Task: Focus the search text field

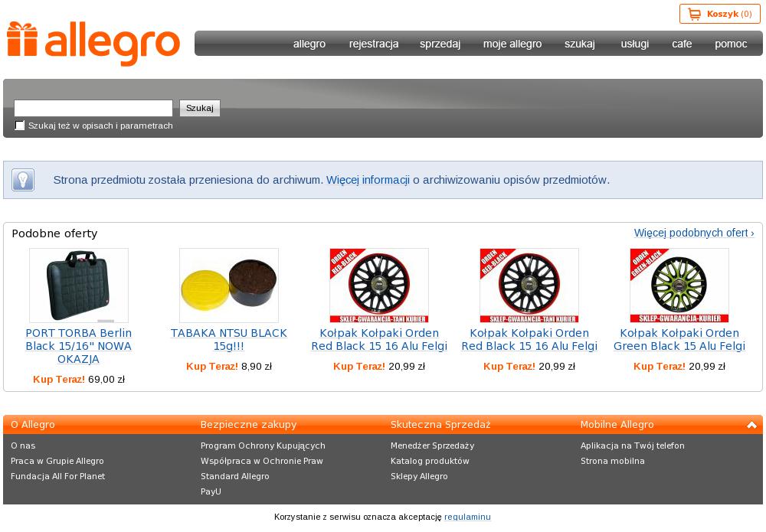Action: click(x=93, y=108)
